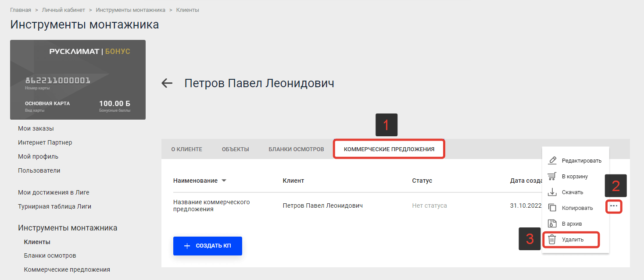Select Клиенты in sidebar submenu
The image size is (644, 280).
pos(37,242)
